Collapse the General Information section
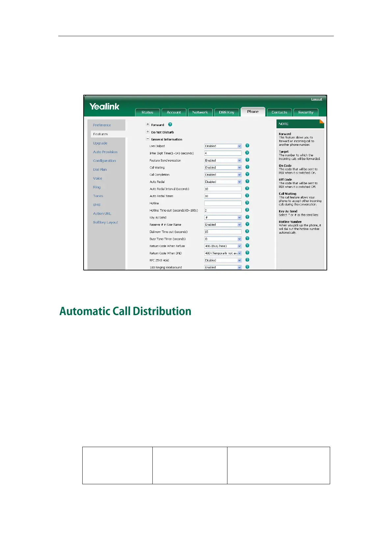The image size is (392, 554). 148,139
